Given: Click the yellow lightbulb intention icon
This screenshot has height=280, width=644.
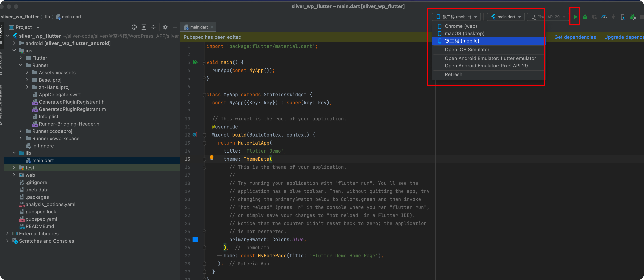Looking at the screenshot, I should (x=211, y=157).
